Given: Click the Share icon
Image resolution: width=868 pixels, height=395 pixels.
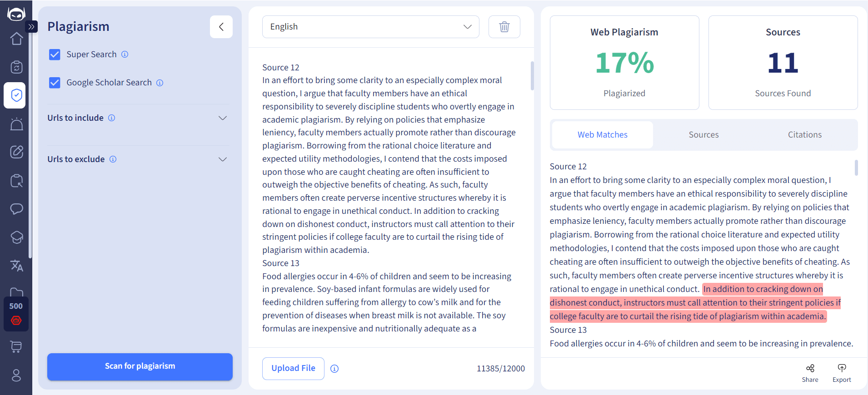Looking at the screenshot, I should coord(810,373).
